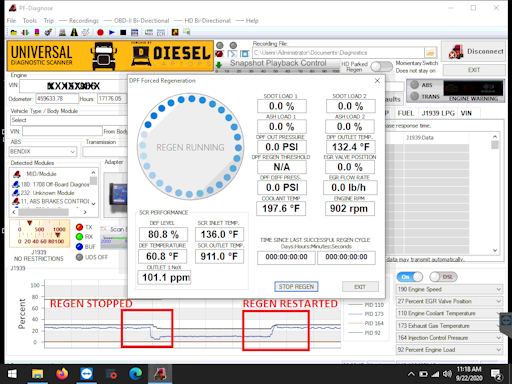Click the snapshot step-forward icon
The width and height of the screenshot is (512, 384).
[232, 54]
